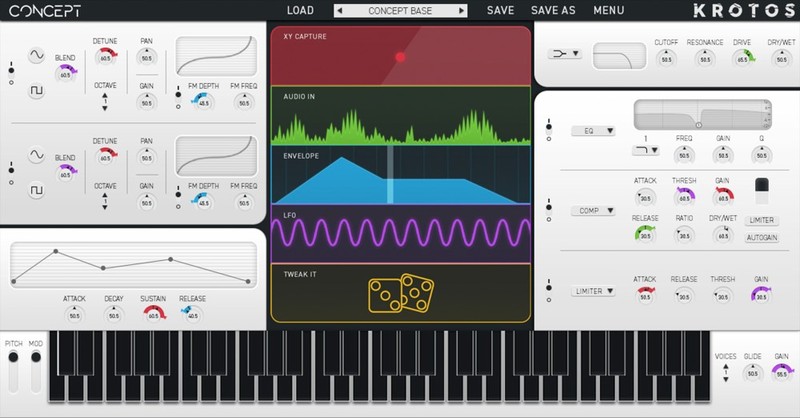Click LOAD in the top bar
Viewport: 800px width, 418px height.
point(300,10)
